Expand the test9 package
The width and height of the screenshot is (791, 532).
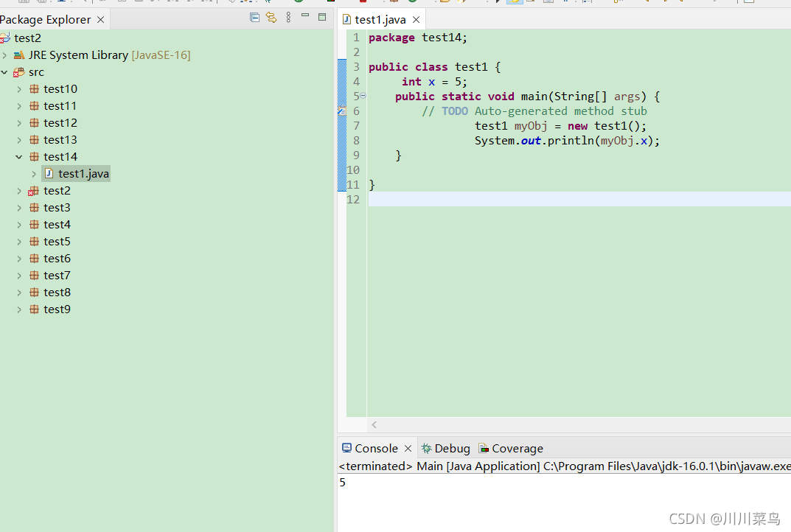pyautogui.click(x=19, y=309)
